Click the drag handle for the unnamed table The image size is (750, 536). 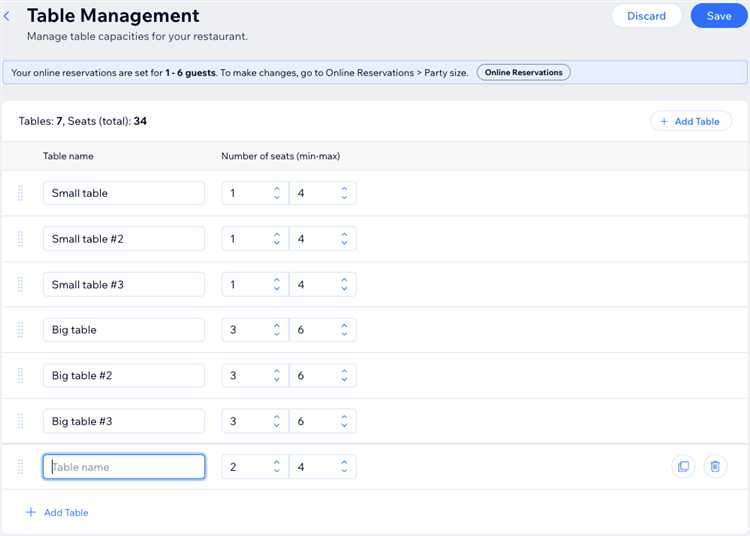coord(20,467)
